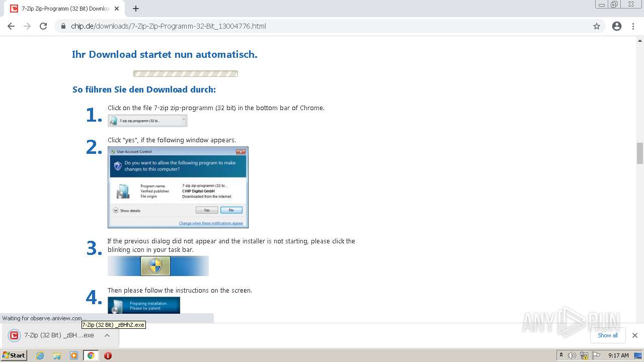Click the Chrome taskbar icon

click(91, 355)
